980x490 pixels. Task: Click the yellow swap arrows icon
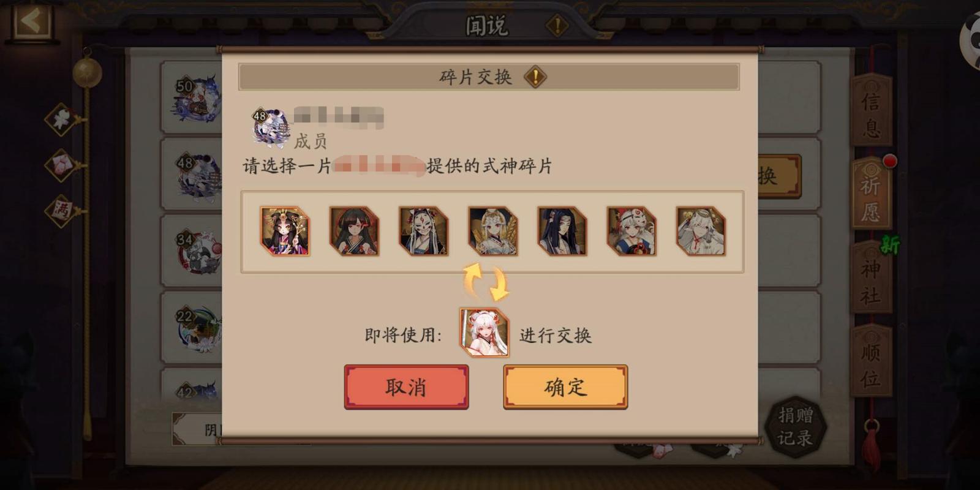[x=486, y=282]
